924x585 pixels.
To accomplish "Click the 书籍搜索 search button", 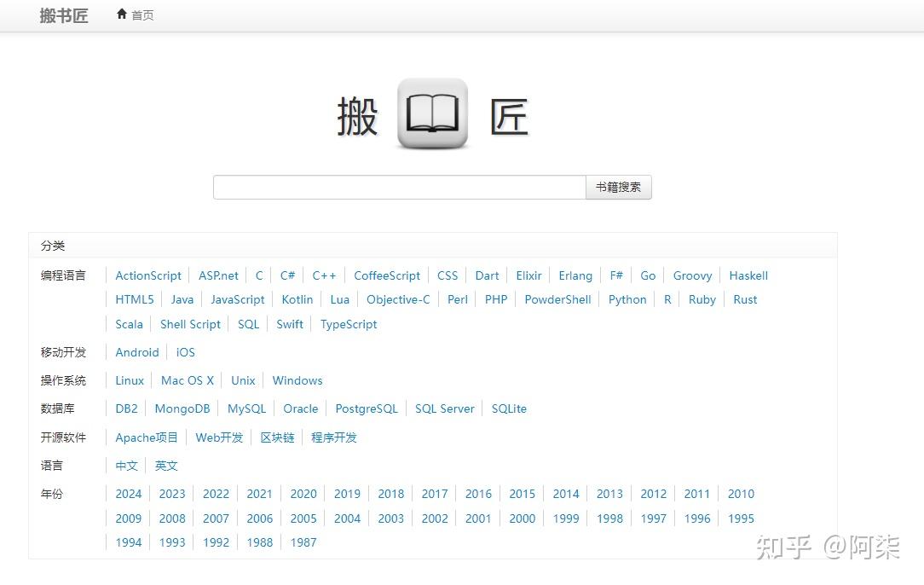I will [x=618, y=187].
